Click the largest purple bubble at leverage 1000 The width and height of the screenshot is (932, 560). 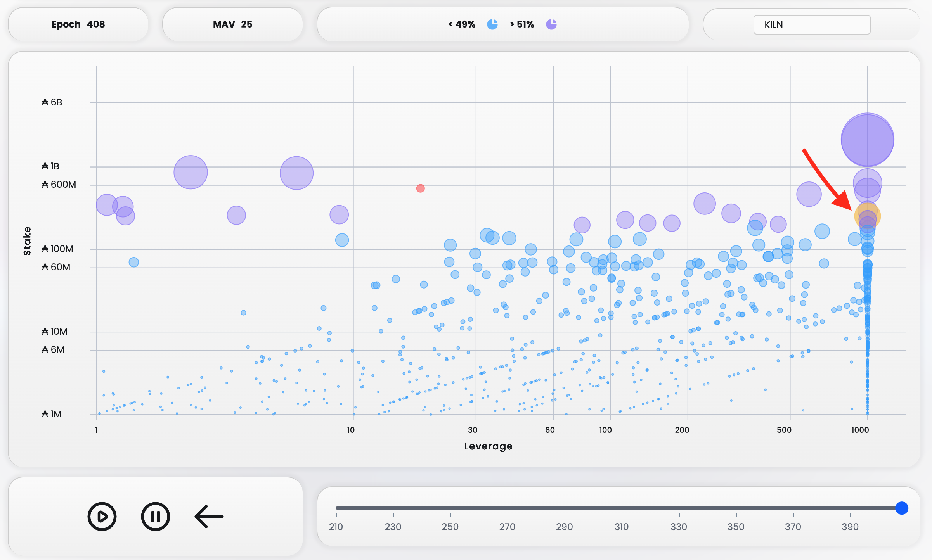867,140
